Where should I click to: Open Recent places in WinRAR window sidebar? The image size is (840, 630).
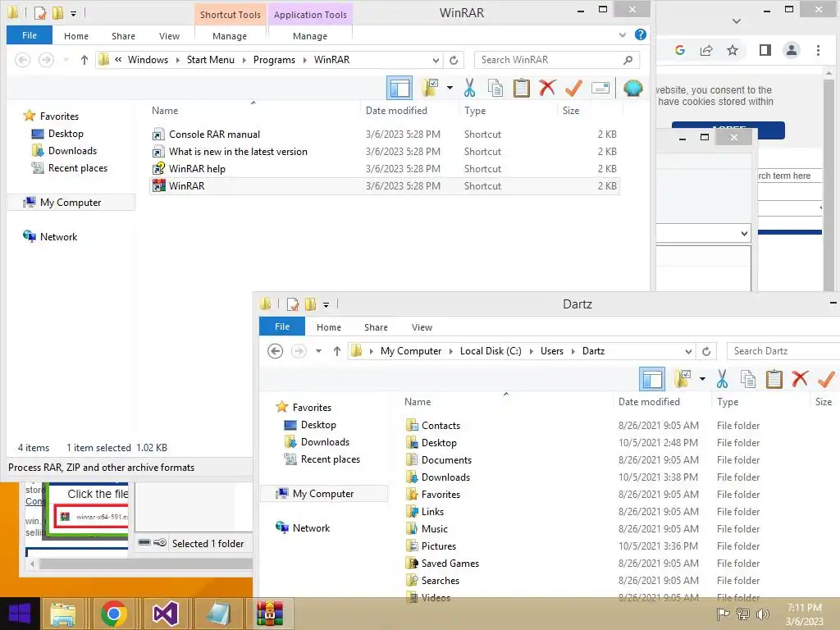pos(78,168)
